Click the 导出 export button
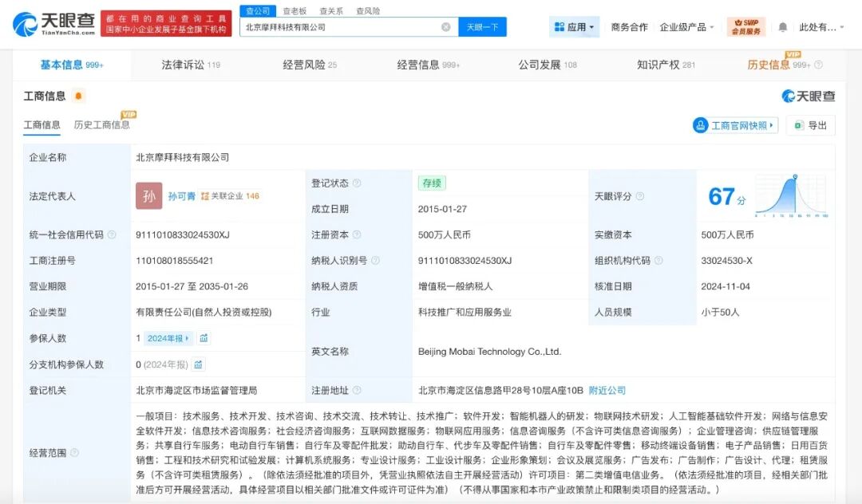Viewport: 862px width, 504px height. pyautogui.click(x=810, y=125)
